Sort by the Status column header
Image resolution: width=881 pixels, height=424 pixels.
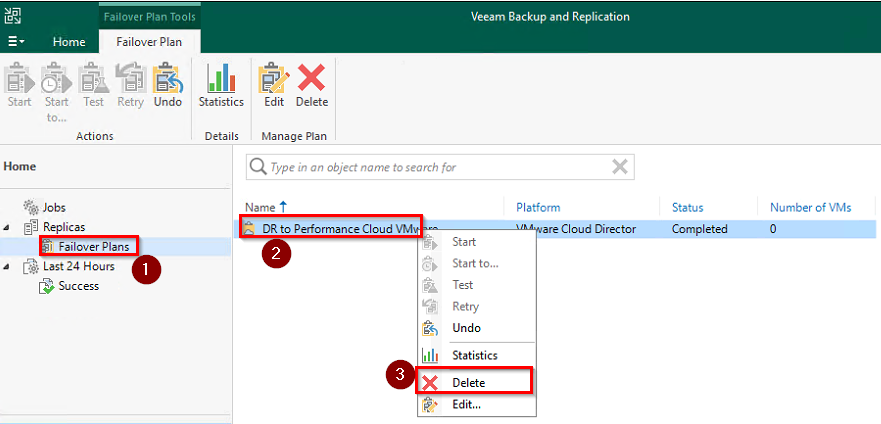[x=687, y=207]
